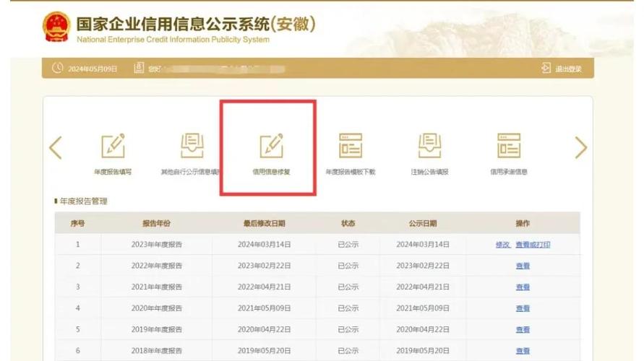Click the 2019年年度报告 cell
This screenshot has height=361, width=644.
point(156,330)
